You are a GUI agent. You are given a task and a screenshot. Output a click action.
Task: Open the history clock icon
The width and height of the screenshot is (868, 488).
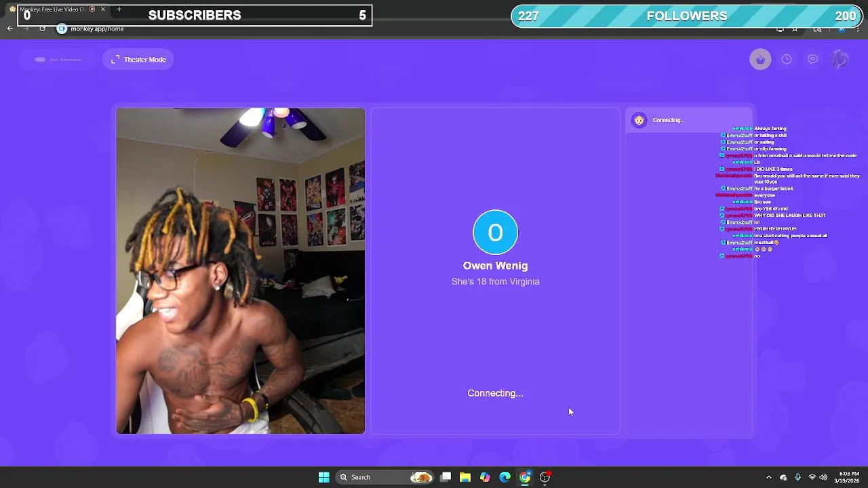(x=787, y=60)
